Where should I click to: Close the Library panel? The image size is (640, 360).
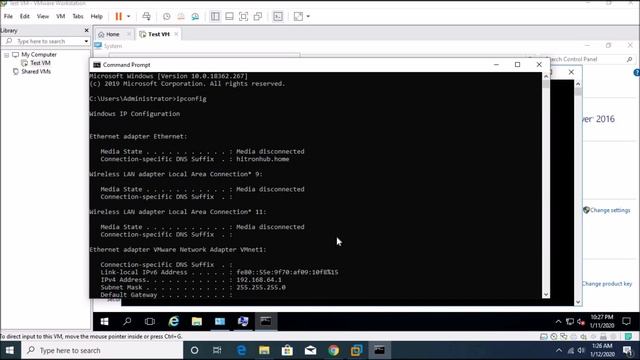tap(86, 30)
